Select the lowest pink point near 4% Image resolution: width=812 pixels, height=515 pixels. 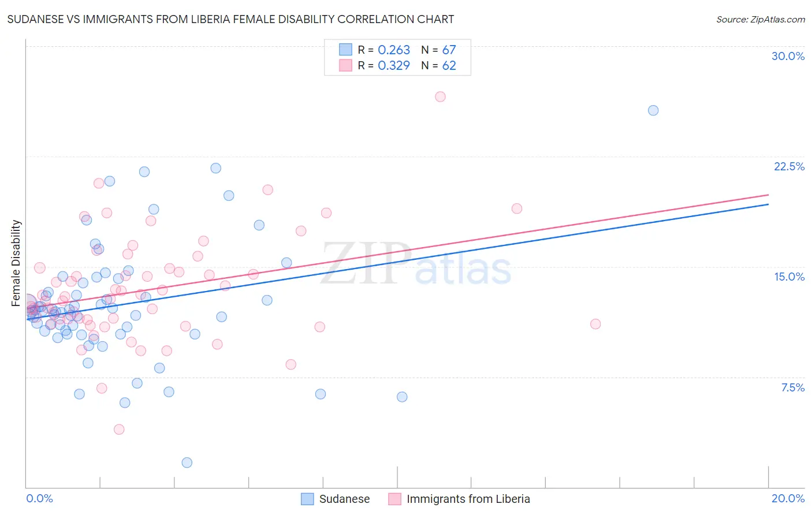click(x=119, y=429)
